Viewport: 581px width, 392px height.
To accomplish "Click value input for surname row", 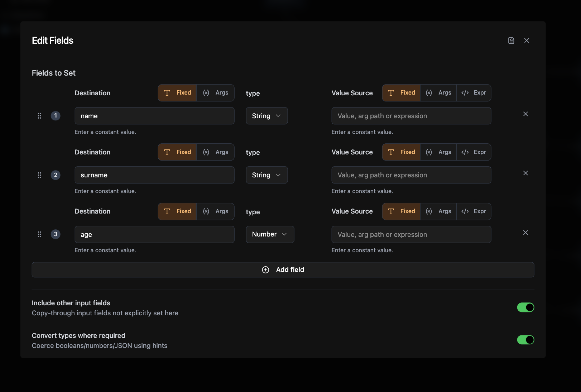I will tap(411, 175).
